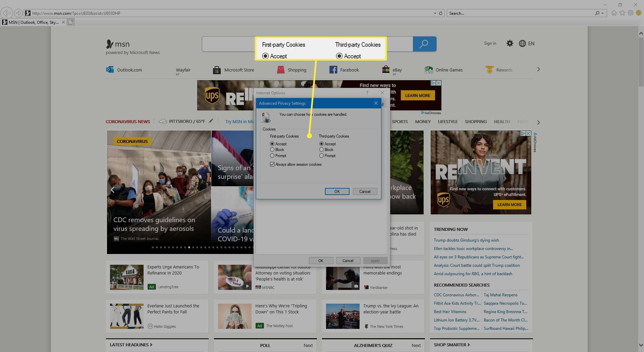Click the browser Back arrow button
This screenshot has width=644, height=352.
coord(6,13)
